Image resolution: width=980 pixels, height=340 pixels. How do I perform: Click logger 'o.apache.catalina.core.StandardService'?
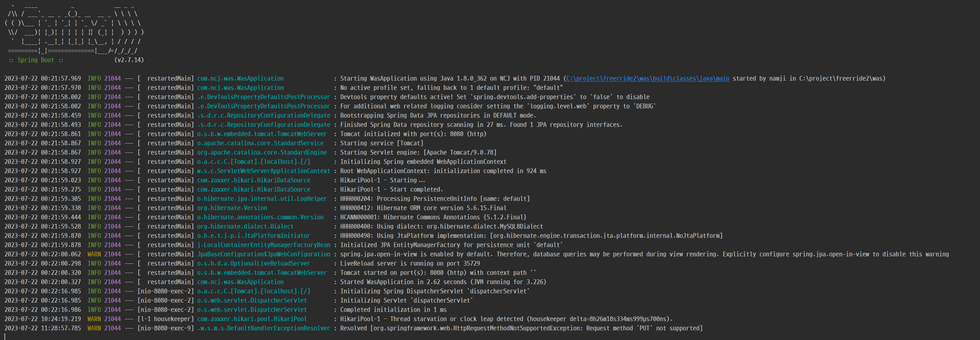260,143
